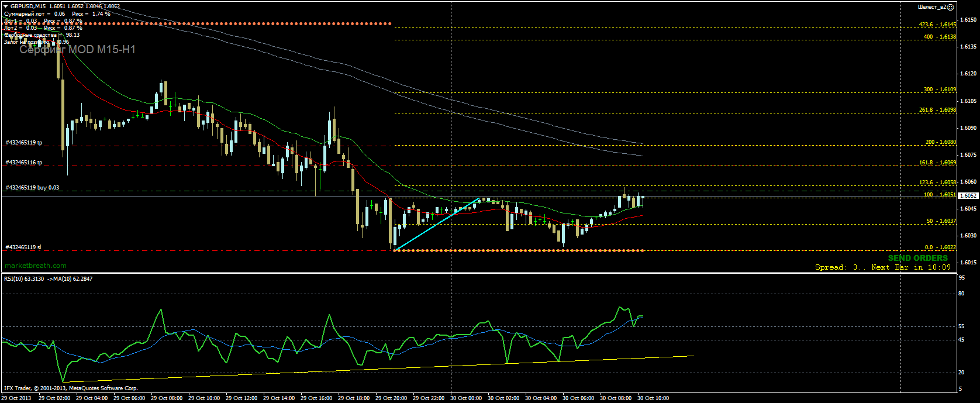Click the 'RSI(10) 63.3130 ->MA(10) 62.2847' indicator label
The height and width of the screenshot is (403, 980).
click(48, 279)
